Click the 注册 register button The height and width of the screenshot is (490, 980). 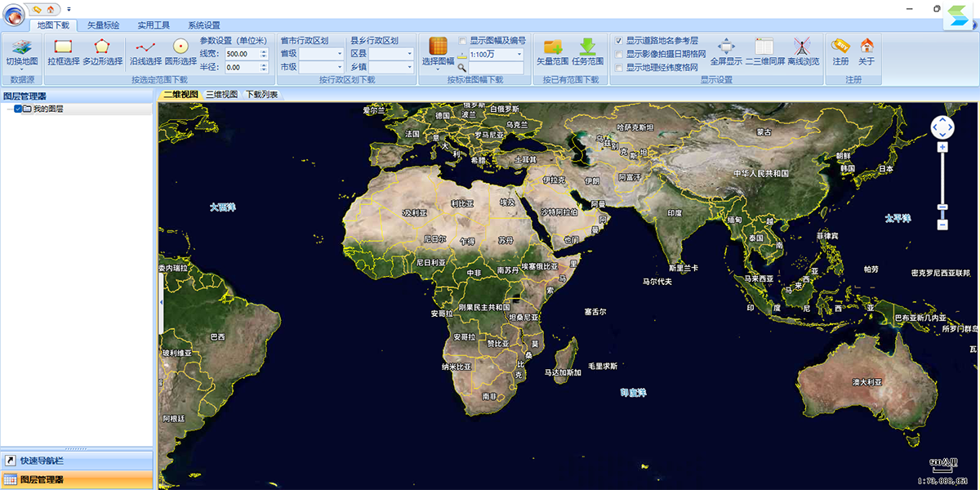click(x=840, y=51)
